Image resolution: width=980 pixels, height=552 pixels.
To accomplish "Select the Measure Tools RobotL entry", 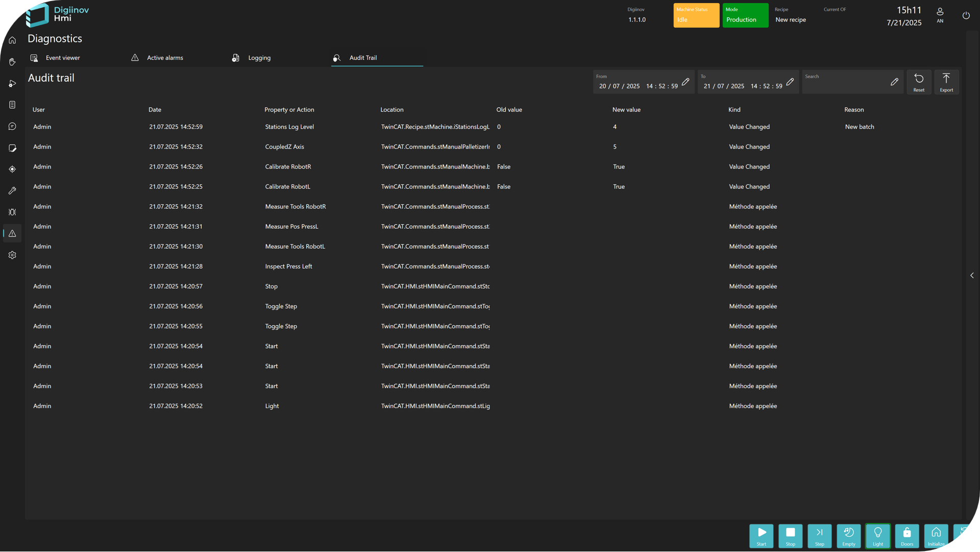I will click(494, 247).
